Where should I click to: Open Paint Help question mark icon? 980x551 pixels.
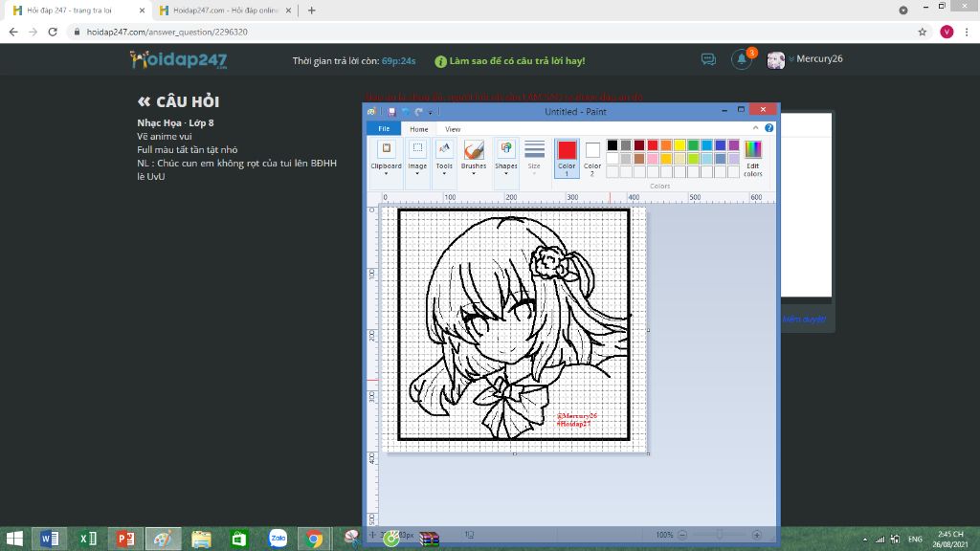[768, 128]
